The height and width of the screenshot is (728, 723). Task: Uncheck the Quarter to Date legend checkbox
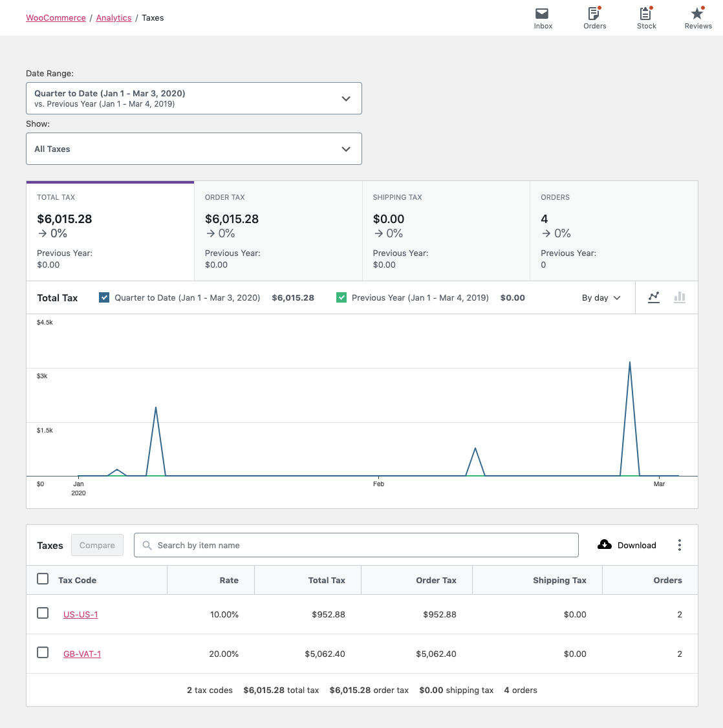pos(104,297)
